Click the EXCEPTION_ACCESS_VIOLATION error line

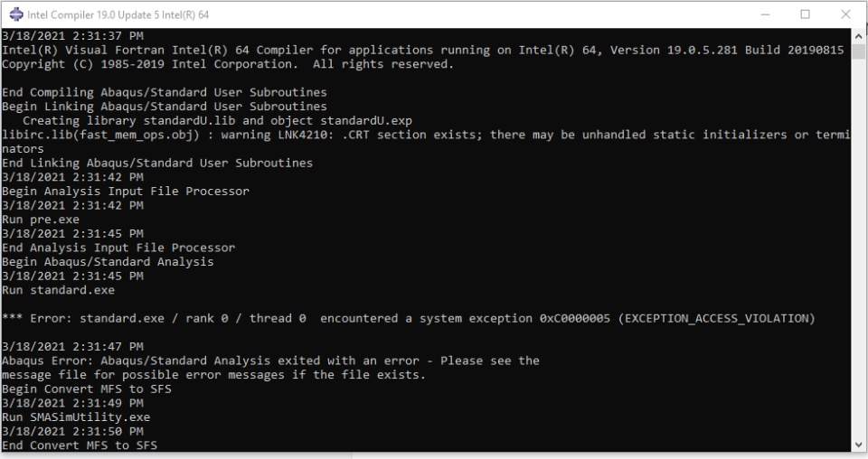coord(407,318)
